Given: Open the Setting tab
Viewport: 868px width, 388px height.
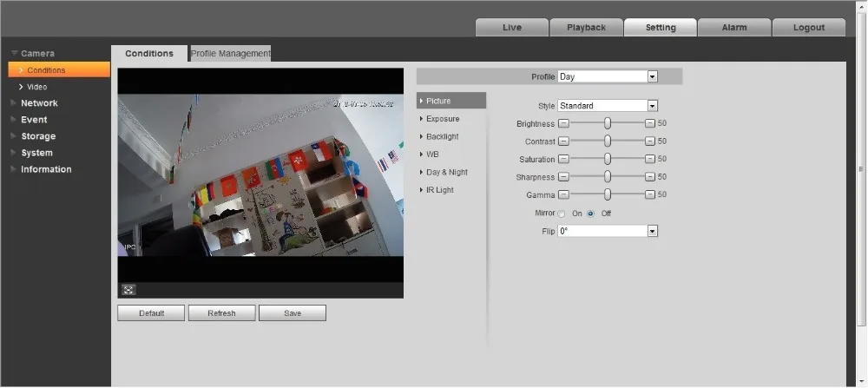Looking at the screenshot, I should pyautogui.click(x=661, y=27).
